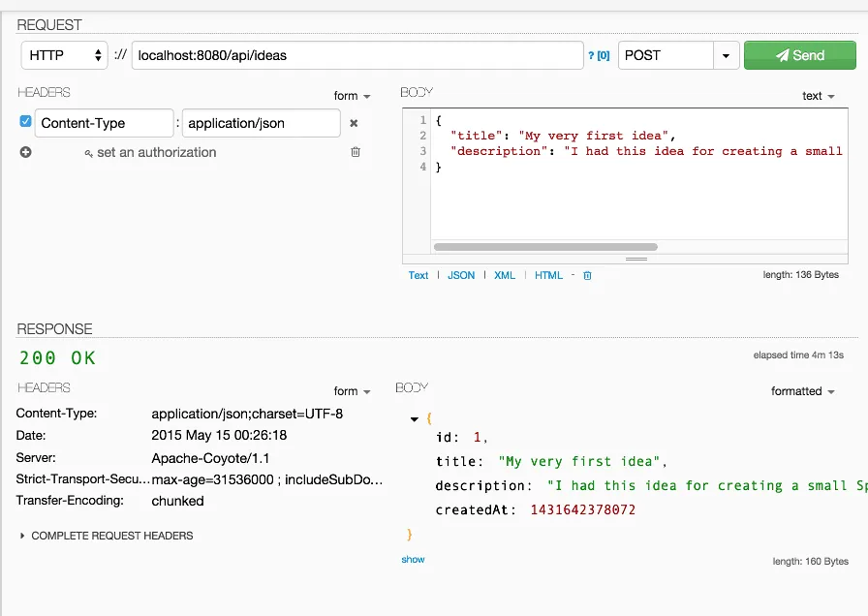Delete all headers using the trash icon
The image size is (868, 616).
[356, 152]
